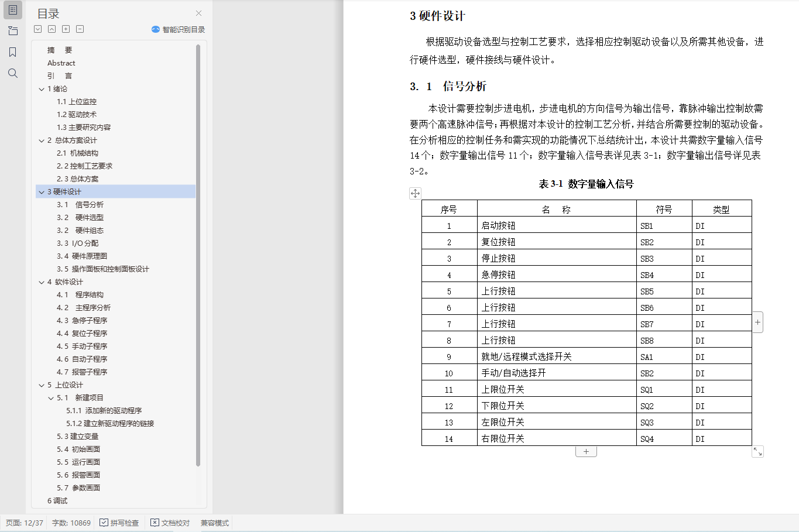Click the collapse-all up-chevron outline icon
Viewport: 799px width, 532px height.
coord(52,29)
